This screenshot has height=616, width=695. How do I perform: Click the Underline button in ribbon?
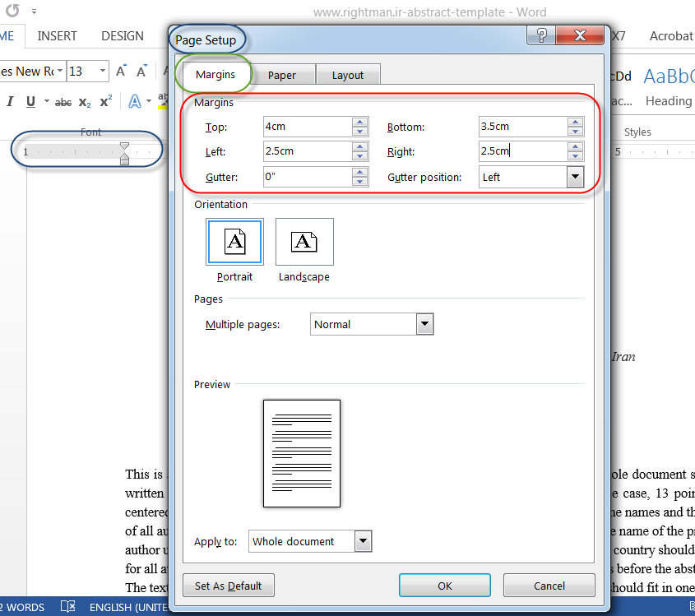31,102
